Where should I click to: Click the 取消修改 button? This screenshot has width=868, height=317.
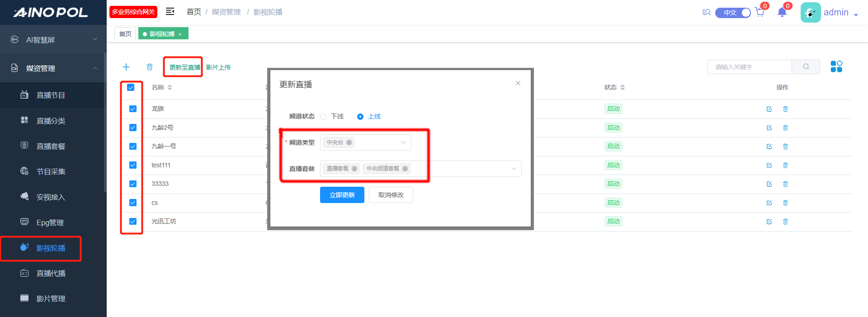[x=391, y=195]
